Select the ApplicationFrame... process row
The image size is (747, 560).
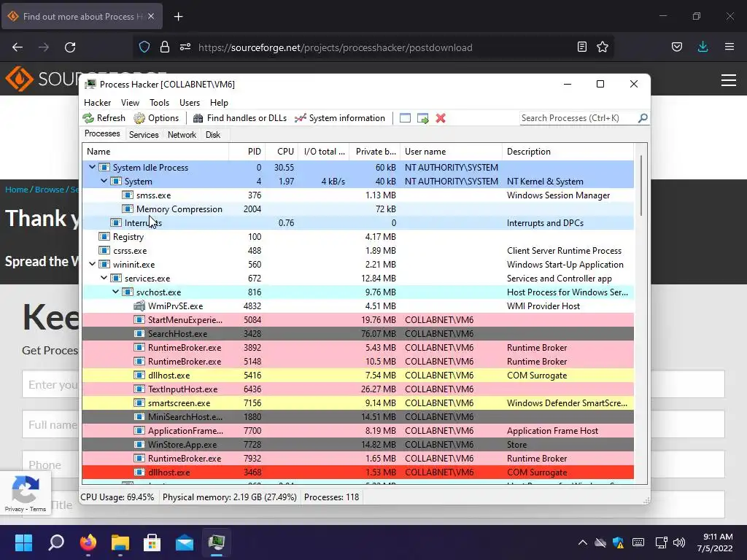pyautogui.click(x=357, y=430)
